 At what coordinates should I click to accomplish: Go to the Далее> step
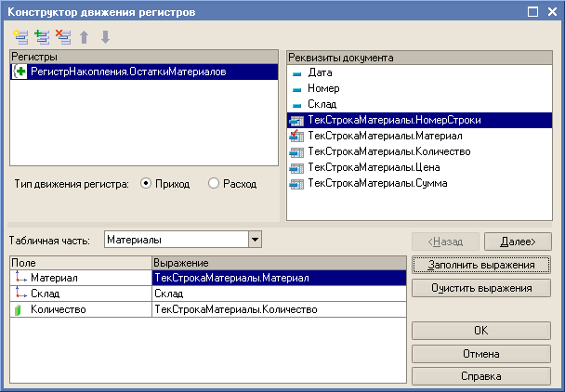(518, 241)
